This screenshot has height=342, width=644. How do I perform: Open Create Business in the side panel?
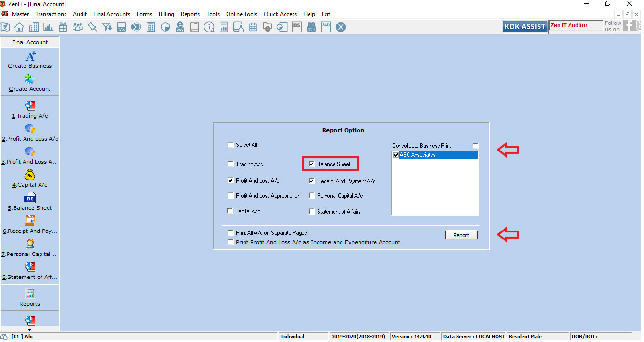(x=30, y=60)
